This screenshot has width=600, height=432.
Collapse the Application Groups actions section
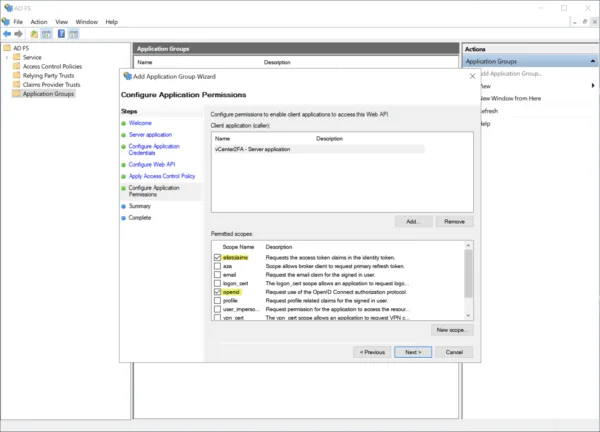point(592,61)
